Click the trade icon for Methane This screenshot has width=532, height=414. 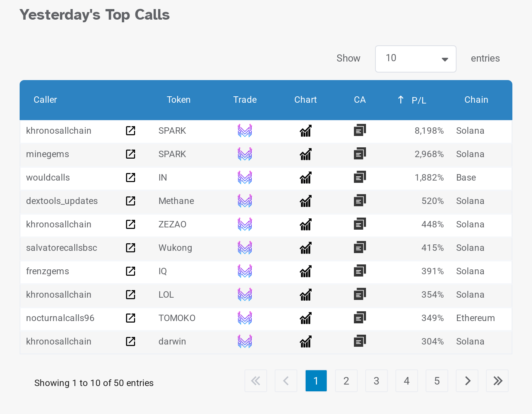(245, 201)
